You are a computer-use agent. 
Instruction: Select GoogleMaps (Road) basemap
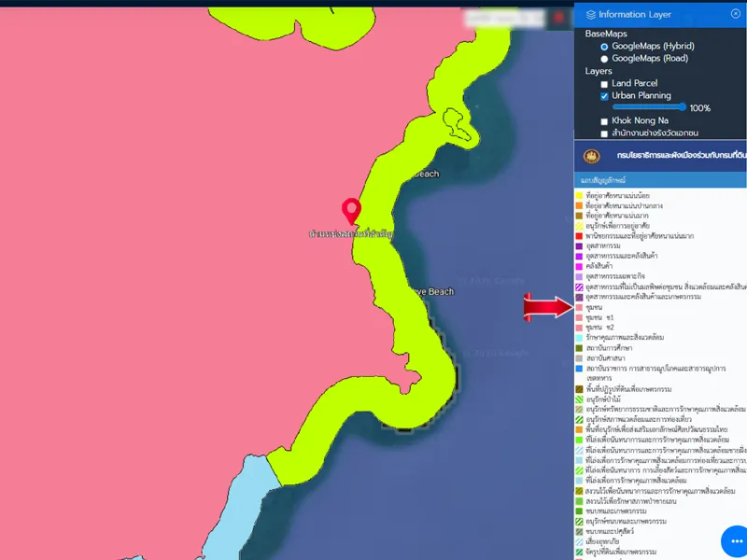(604, 58)
